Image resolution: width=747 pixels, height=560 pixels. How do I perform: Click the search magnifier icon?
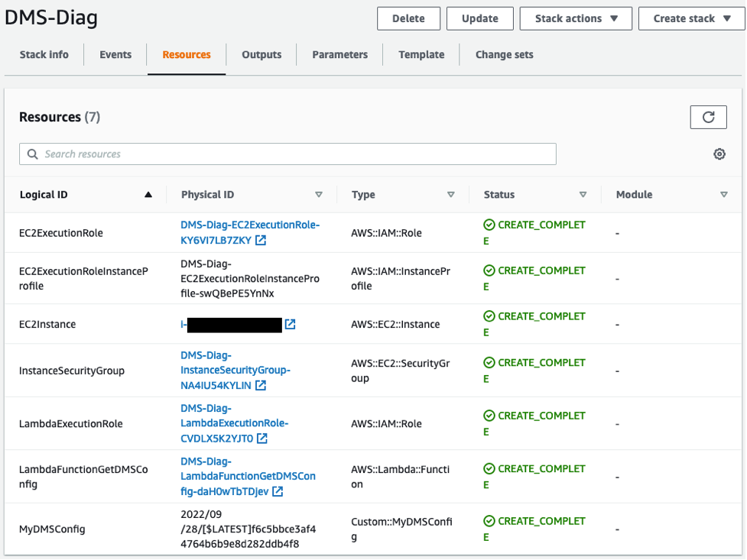click(32, 154)
